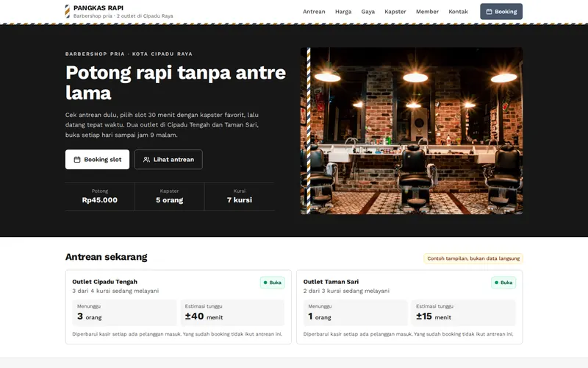Open the Harga nav item
Viewport: 588px width, 368px height.
(x=343, y=12)
